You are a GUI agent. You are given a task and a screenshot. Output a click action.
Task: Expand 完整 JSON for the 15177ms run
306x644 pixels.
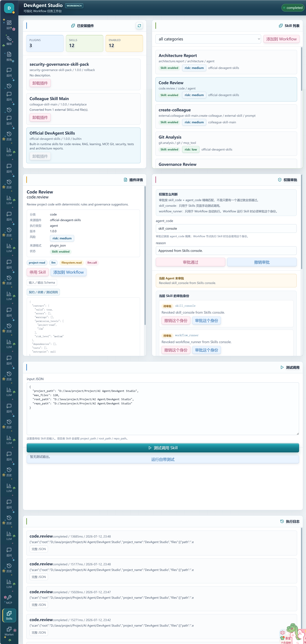pos(39,577)
